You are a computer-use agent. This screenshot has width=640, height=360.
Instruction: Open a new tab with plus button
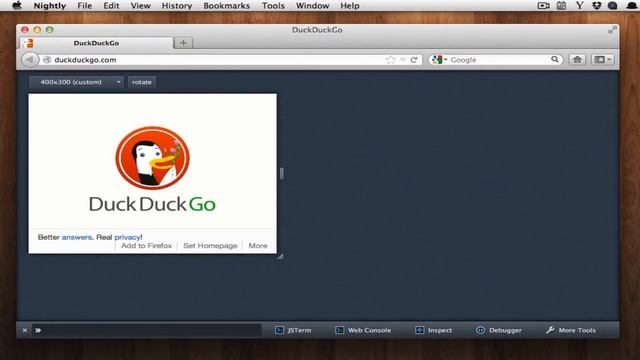pyautogui.click(x=183, y=42)
